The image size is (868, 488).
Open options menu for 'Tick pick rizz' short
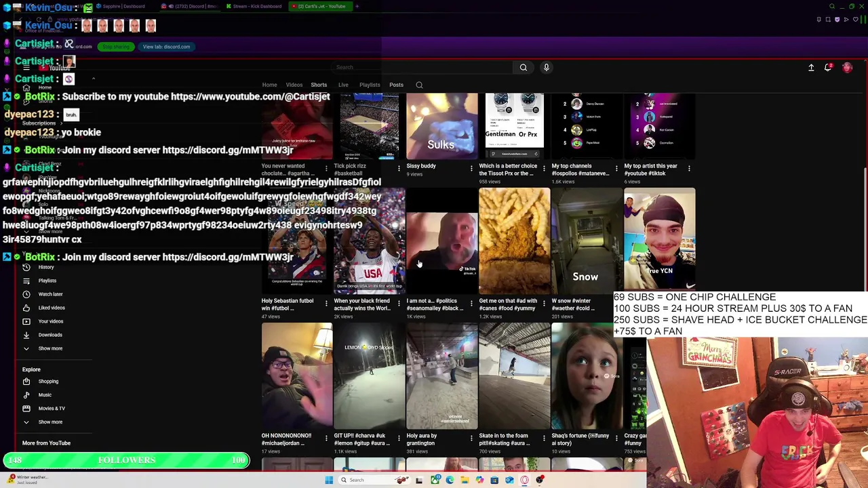(x=399, y=168)
